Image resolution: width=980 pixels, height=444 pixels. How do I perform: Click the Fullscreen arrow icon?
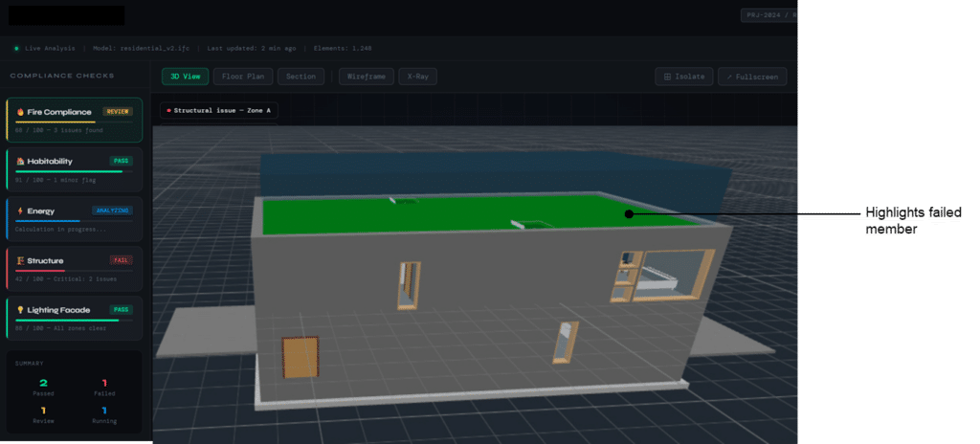(729, 77)
